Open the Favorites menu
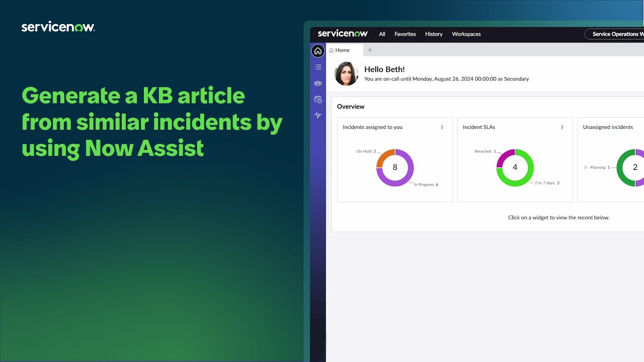The width and height of the screenshot is (644, 362). point(405,34)
